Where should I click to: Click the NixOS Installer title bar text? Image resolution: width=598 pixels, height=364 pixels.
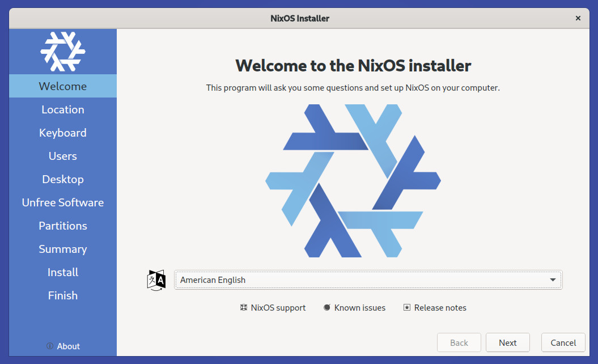[x=300, y=18]
